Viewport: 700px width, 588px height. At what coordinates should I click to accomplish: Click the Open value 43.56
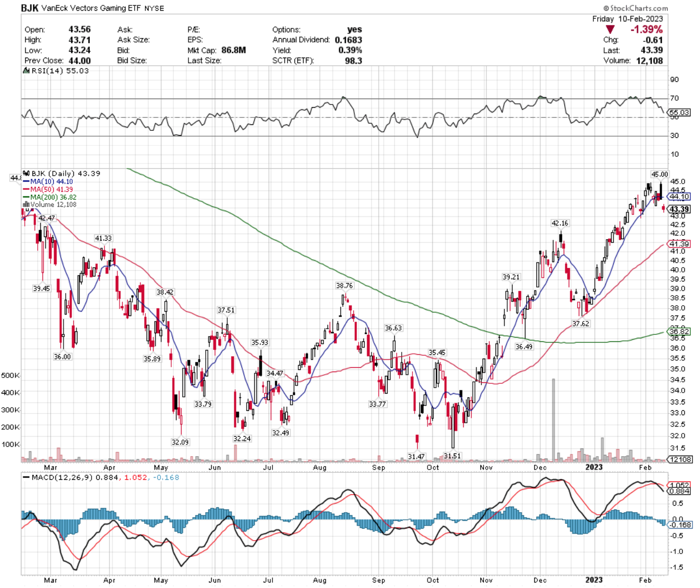point(80,30)
